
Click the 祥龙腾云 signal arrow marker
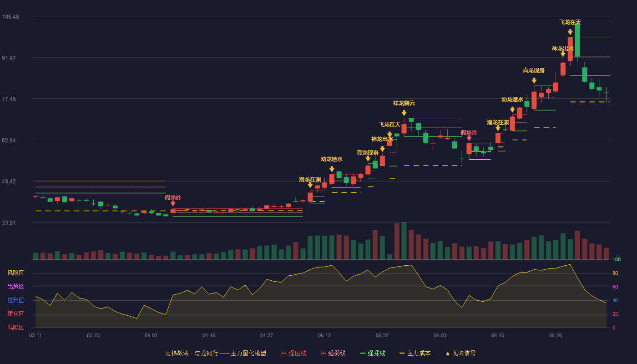pos(404,113)
